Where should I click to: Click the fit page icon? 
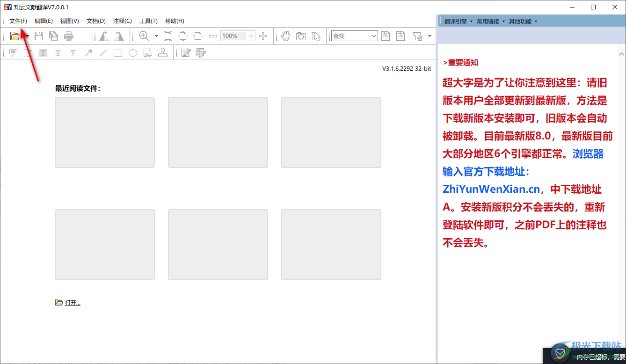point(183,36)
